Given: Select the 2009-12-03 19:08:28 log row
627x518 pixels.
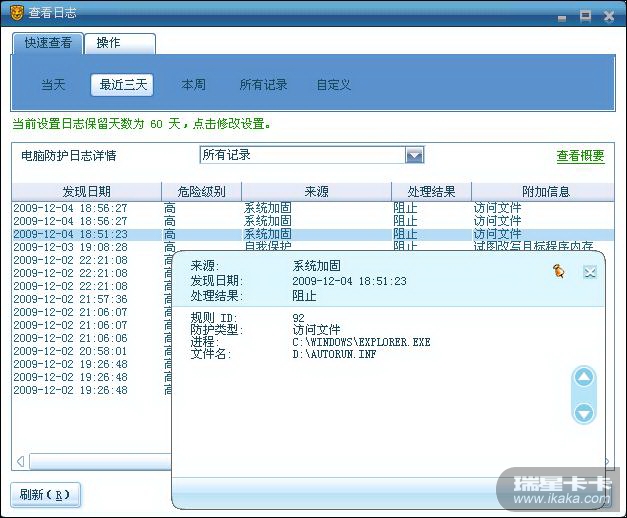Looking at the screenshot, I should tap(313, 246).
